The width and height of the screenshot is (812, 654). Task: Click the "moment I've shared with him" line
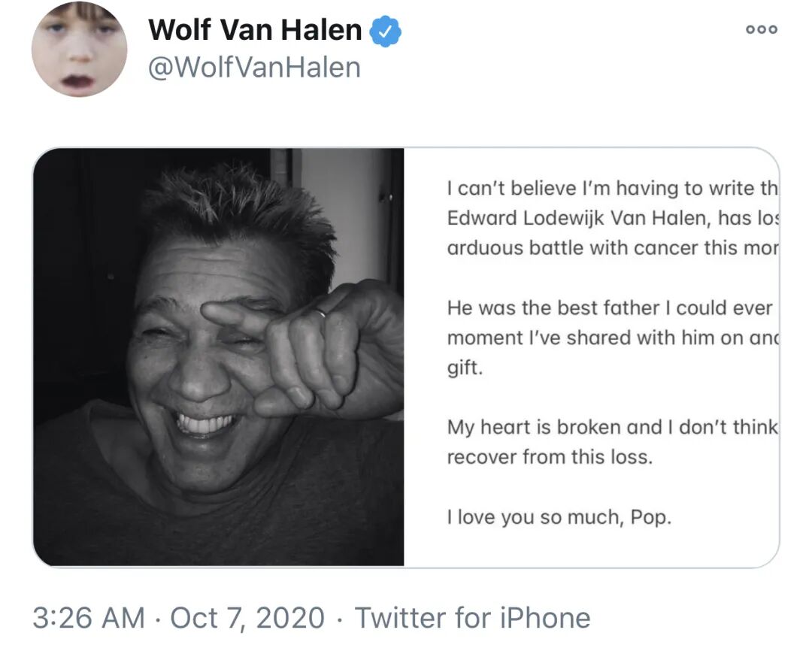coord(612,338)
